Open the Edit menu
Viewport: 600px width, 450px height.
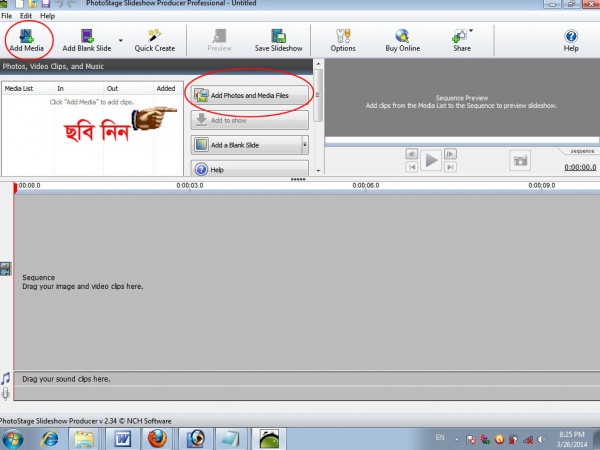point(26,16)
